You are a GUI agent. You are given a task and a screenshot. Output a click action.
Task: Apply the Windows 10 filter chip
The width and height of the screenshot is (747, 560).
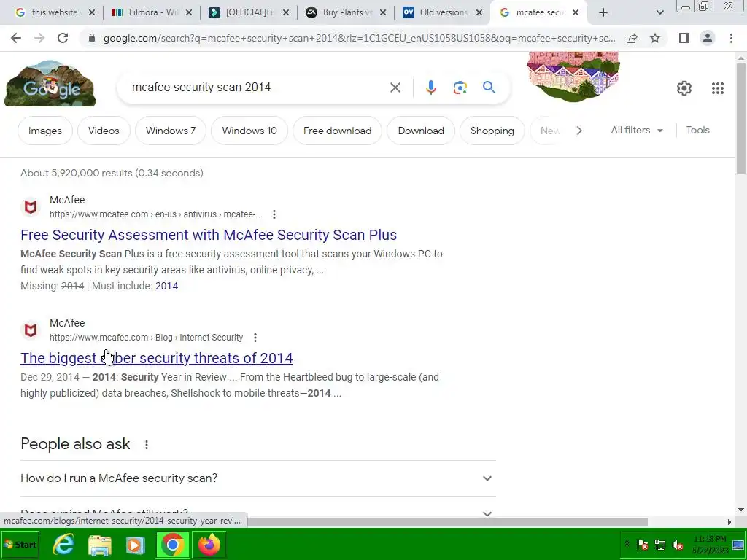(249, 131)
